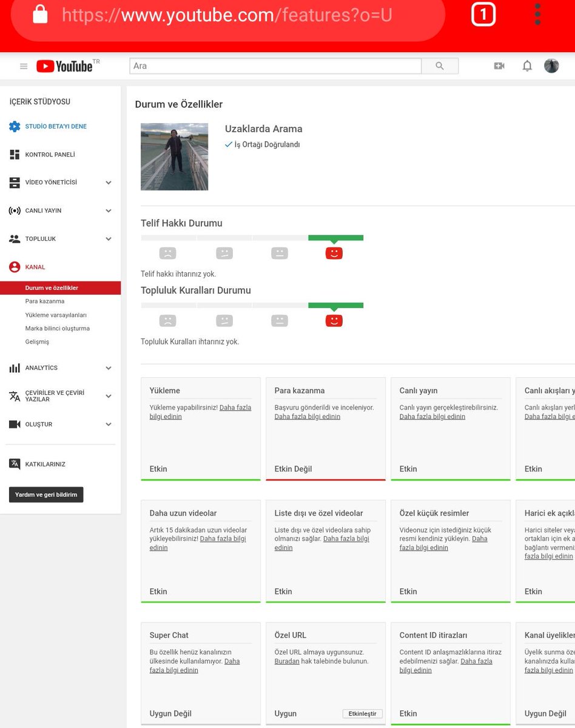Click the padlock site security icon
The height and width of the screenshot is (728, 575).
point(40,15)
